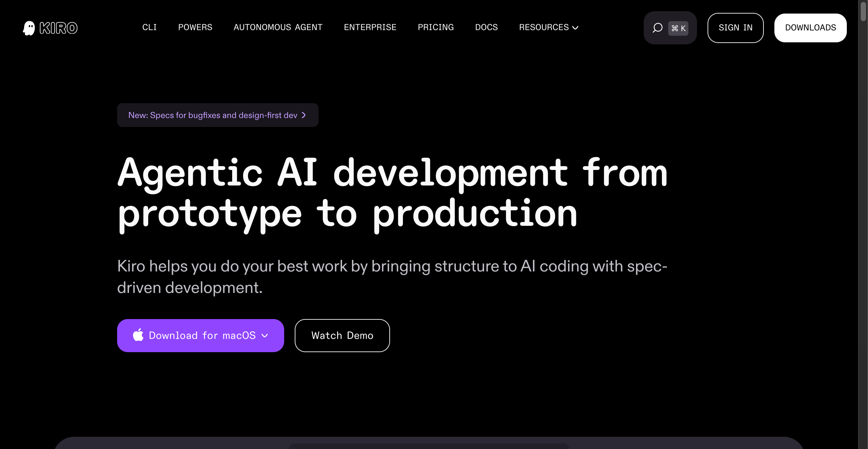Go to the Powers page
Viewport: 868px width, 449px height.
tap(195, 27)
